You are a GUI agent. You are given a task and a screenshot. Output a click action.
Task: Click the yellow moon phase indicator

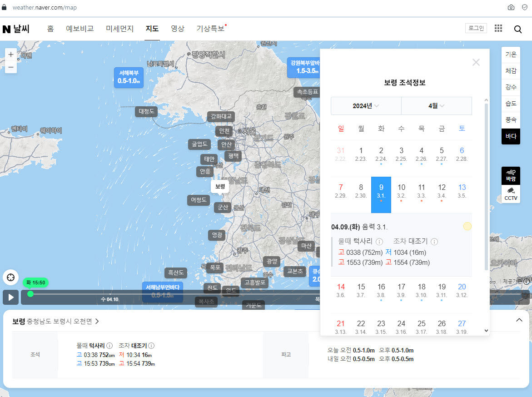467,226
